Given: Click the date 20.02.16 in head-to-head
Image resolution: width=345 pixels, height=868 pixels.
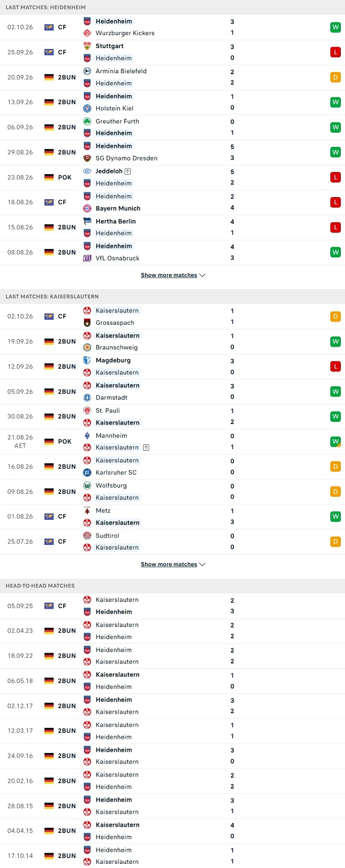Looking at the screenshot, I should click(x=20, y=781).
